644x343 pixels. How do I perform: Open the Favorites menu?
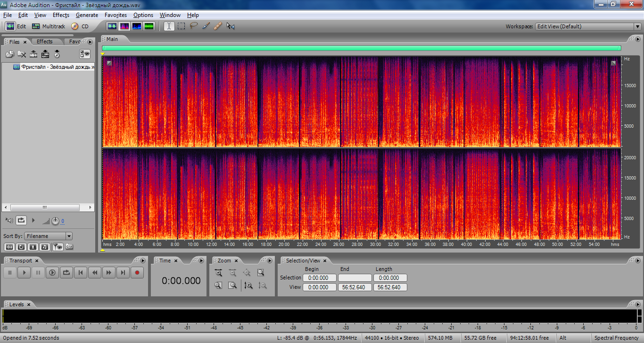point(116,15)
